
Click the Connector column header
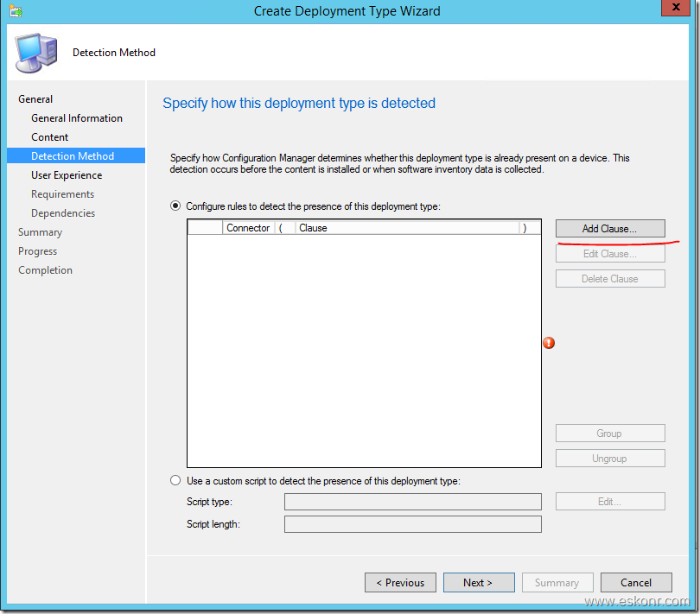[248, 228]
